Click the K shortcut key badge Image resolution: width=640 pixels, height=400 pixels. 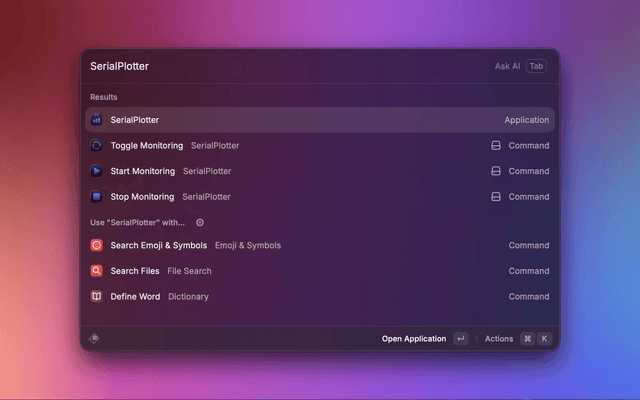(545, 339)
